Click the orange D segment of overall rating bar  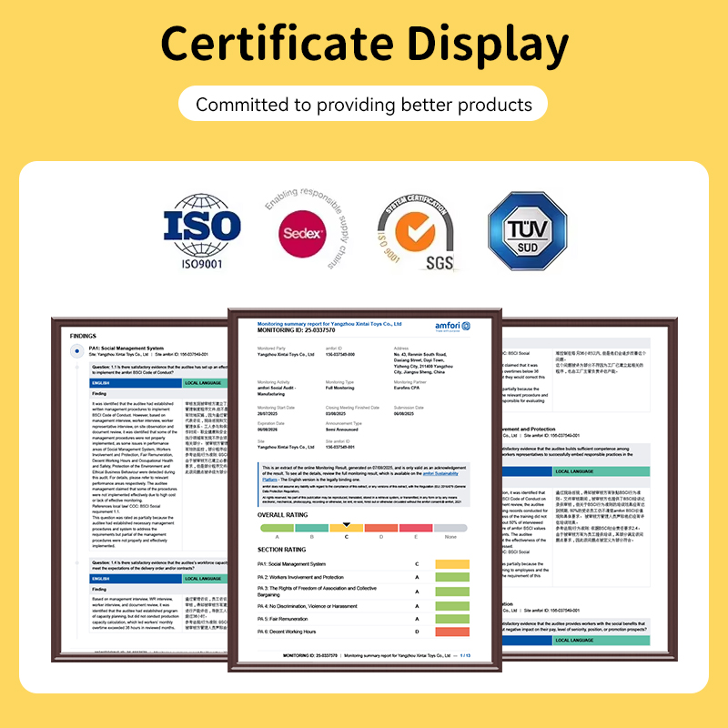tap(381, 528)
